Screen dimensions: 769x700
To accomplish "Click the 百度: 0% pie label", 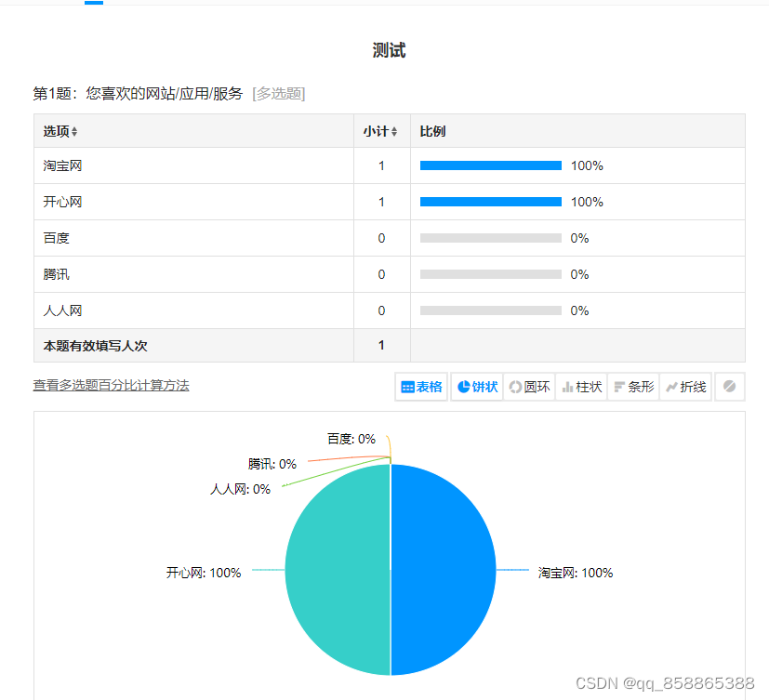I will (x=351, y=439).
